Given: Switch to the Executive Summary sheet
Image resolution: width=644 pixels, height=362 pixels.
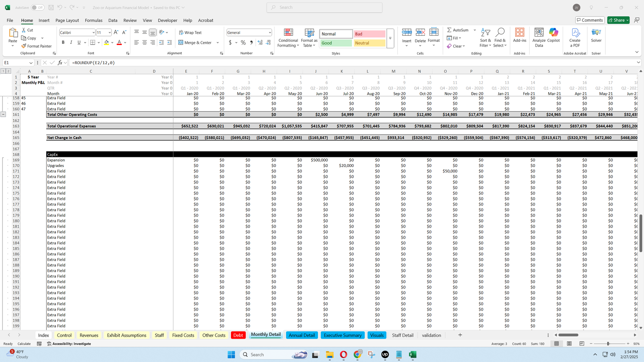Looking at the screenshot, I should (x=343, y=335).
